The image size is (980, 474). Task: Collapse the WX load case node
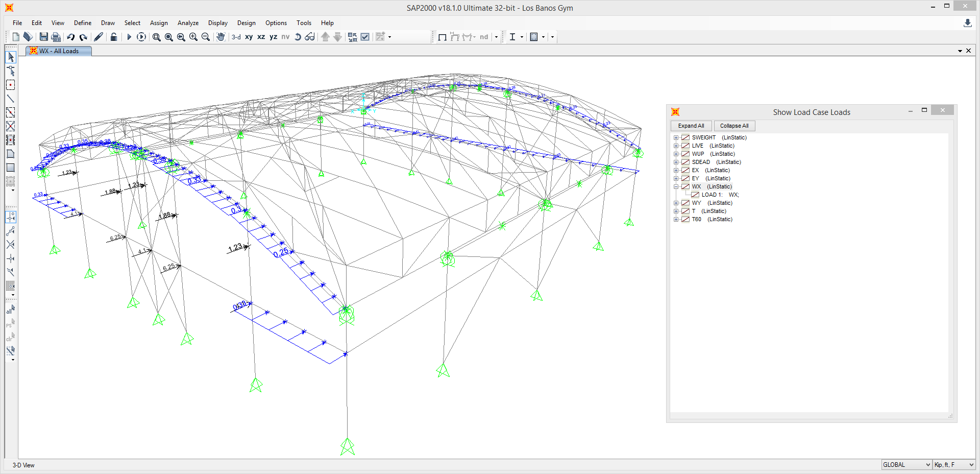pos(676,186)
